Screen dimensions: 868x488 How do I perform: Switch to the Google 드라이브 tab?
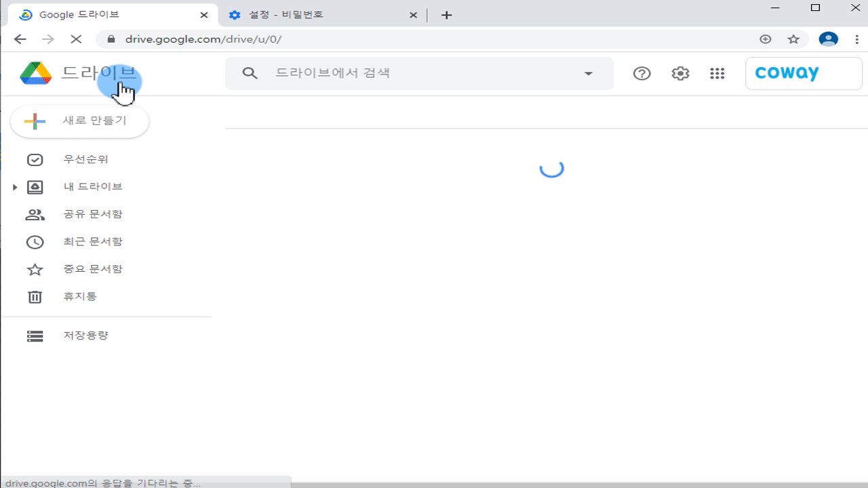(112, 15)
